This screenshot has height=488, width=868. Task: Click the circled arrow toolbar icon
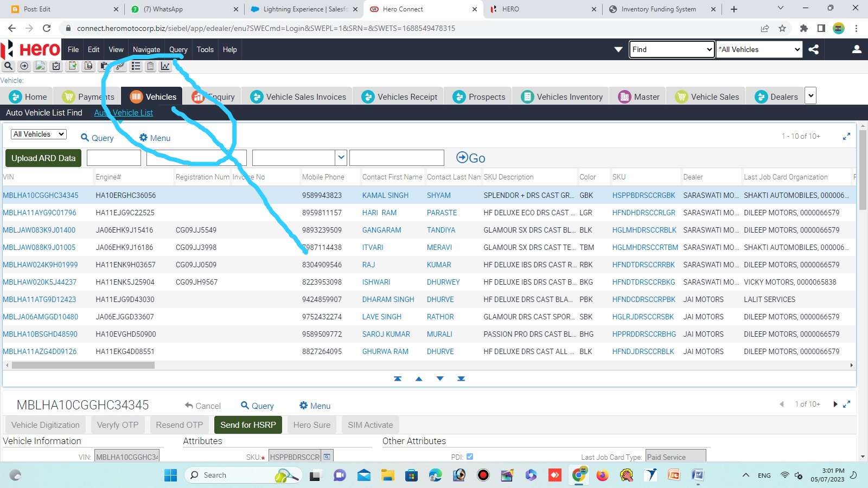point(24,66)
